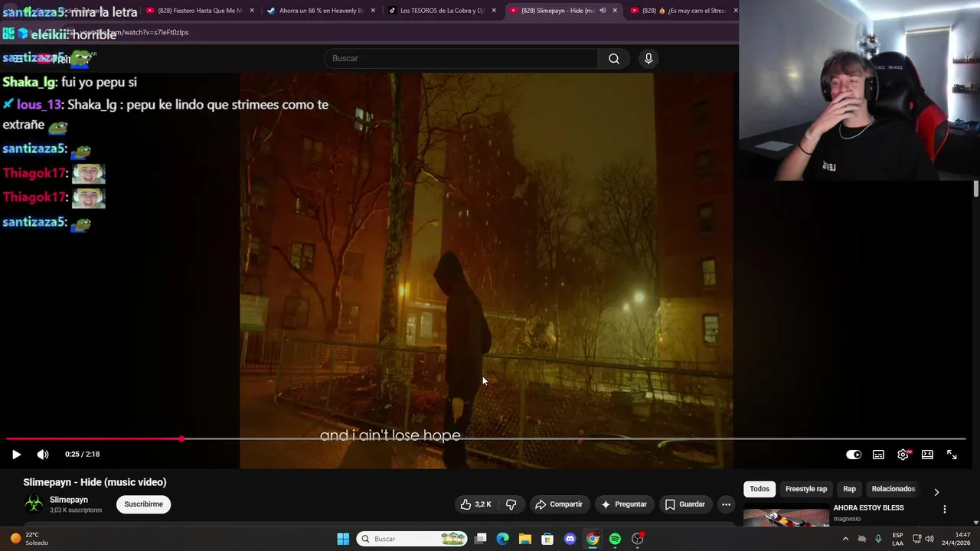Show more filter chips with right arrow
Image resolution: width=980 pixels, height=551 pixels.
pyautogui.click(x=936, y=492)
